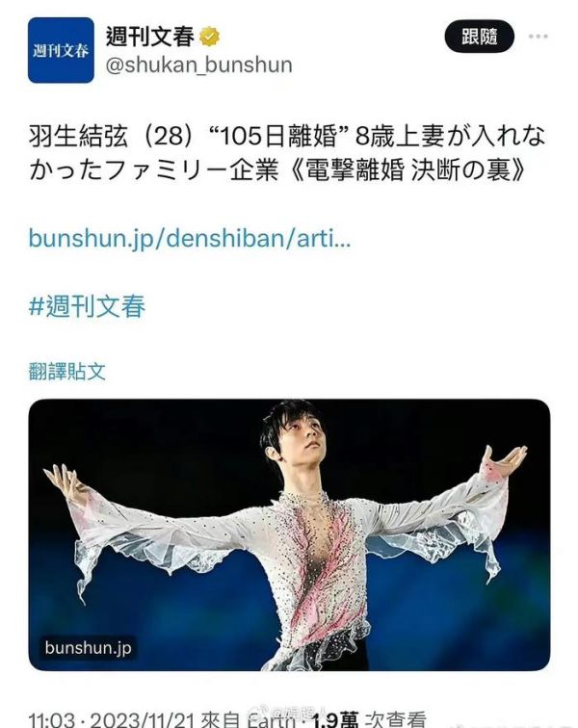
Task: Click the 來自 Earth location label
Action: point(249,720)
